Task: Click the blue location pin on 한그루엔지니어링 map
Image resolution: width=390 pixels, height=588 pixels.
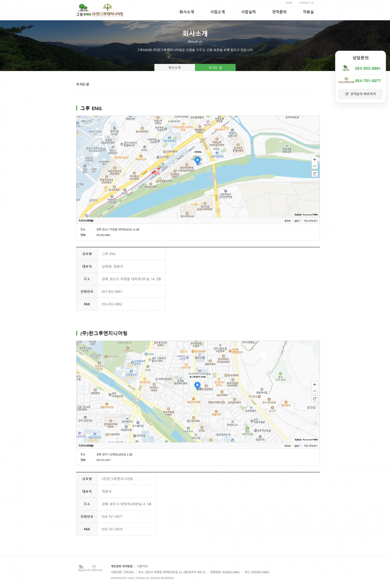Action: 198,386
